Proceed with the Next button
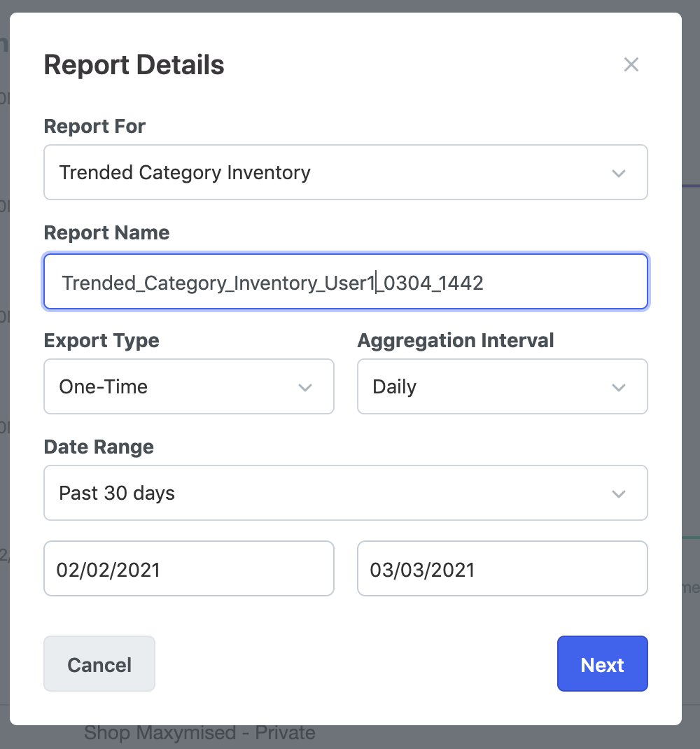This screenshot has width=700, height=749. (x=602, y=664)
